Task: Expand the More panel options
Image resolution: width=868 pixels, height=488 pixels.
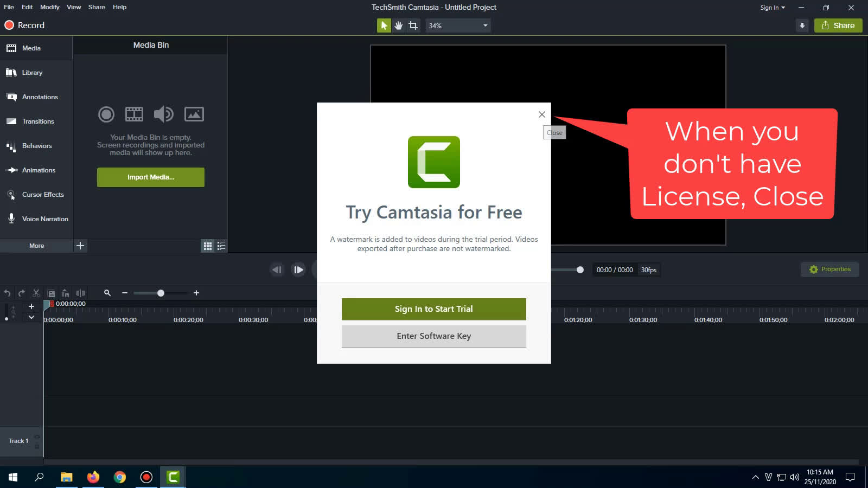Action: click(36, 246)
